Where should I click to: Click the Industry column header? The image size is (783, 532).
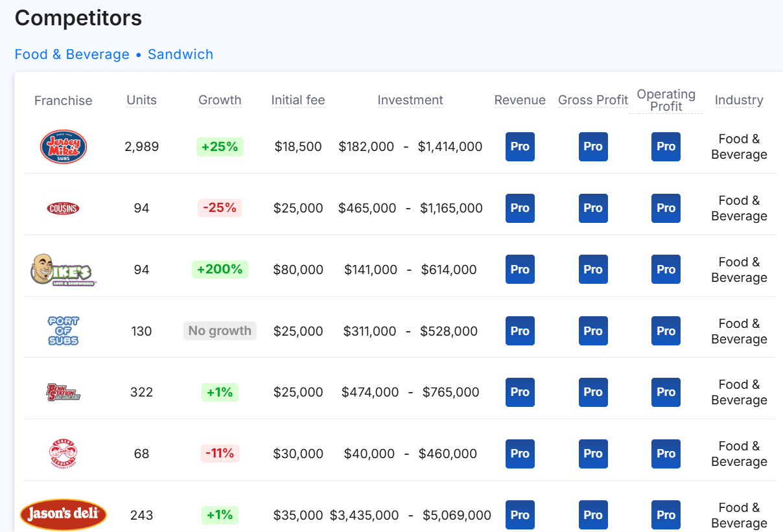click(739, 100)
